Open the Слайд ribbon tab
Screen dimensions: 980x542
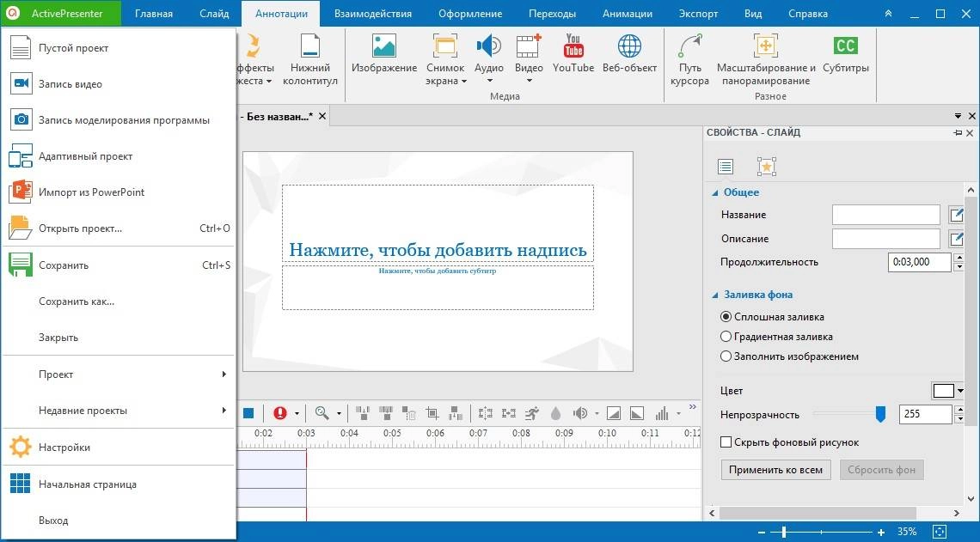[x=214, y=13]
